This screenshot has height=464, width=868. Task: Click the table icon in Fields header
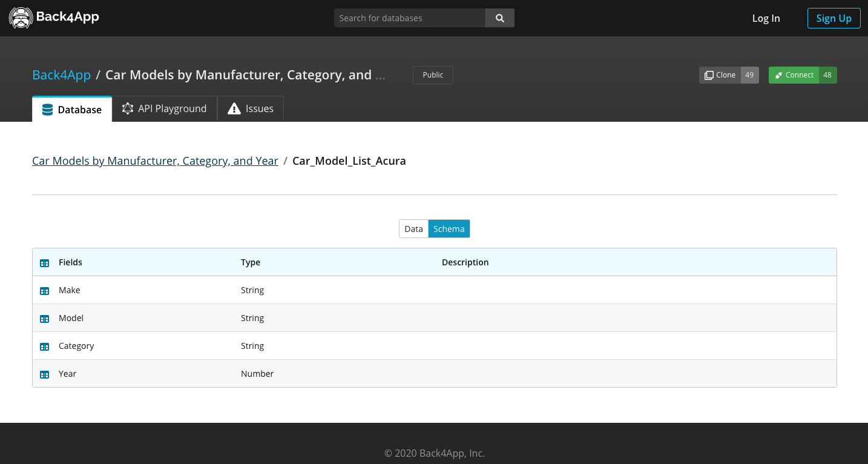click(x=44, y=263)
